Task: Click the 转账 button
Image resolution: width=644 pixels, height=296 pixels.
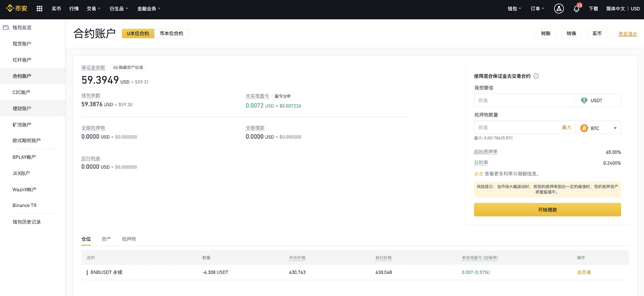Action: click(x=546, y=33)
